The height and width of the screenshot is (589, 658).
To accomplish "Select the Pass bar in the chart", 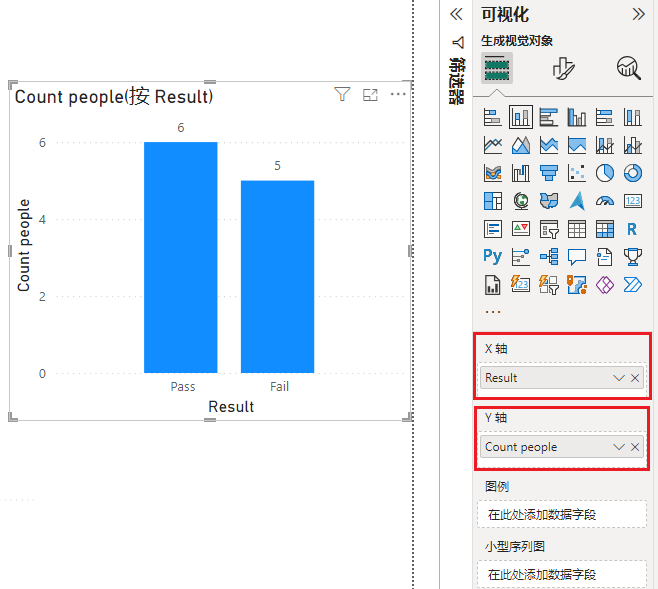I will click(181, 258).
